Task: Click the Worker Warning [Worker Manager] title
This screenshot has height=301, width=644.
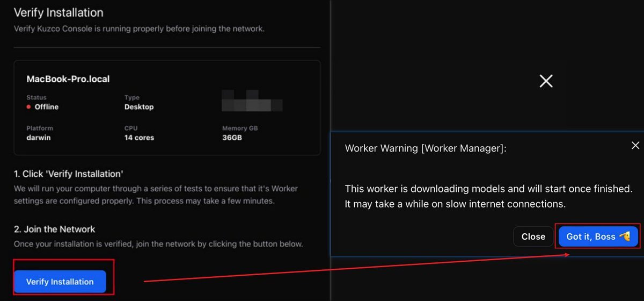Action: tap(426, 148)
